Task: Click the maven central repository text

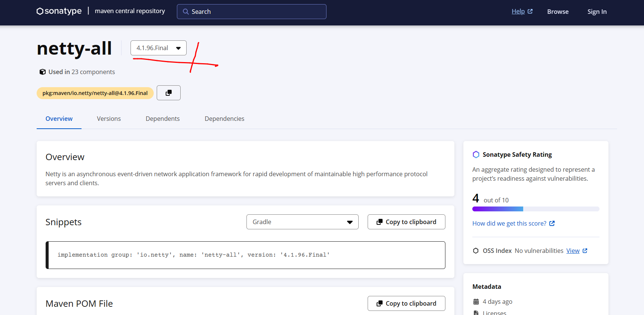Action: (130, 11)
